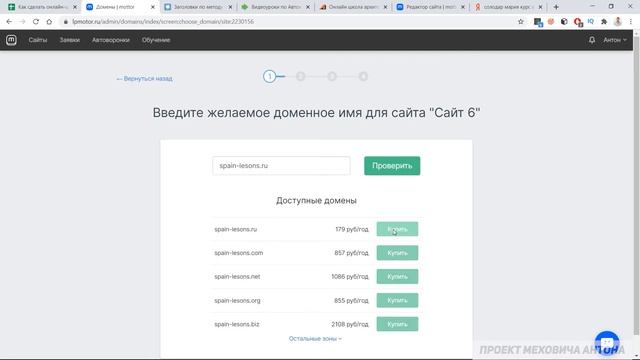Open the Сайты menu

point(38,40)
